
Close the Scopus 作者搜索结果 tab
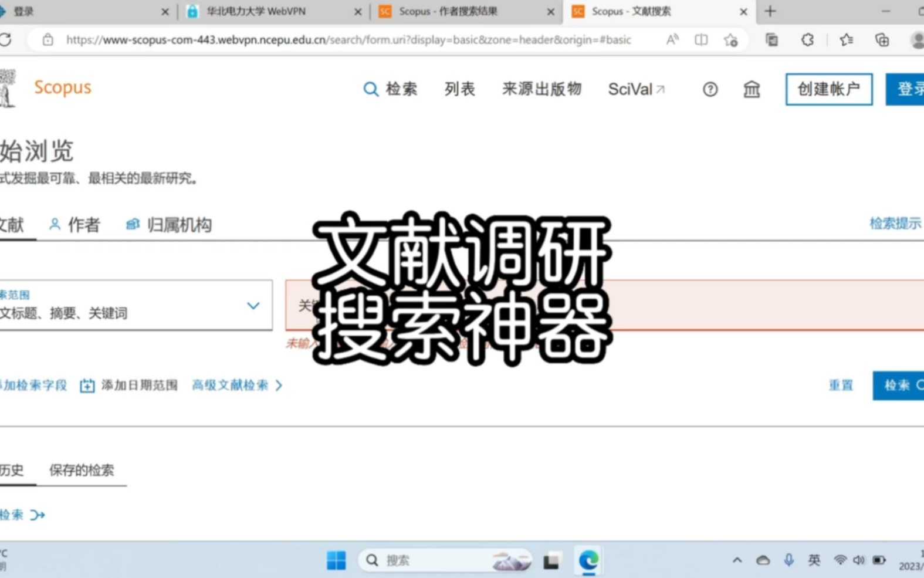coord(550,12)
